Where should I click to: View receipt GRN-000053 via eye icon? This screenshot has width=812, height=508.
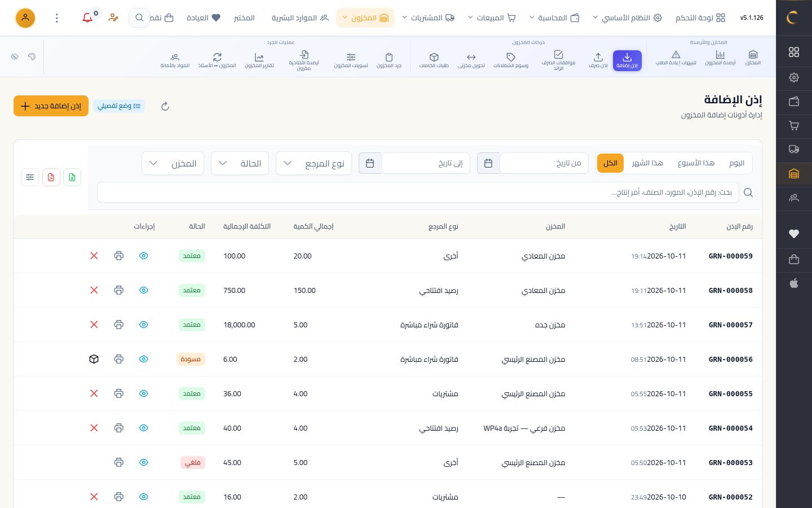coord(144,462)
